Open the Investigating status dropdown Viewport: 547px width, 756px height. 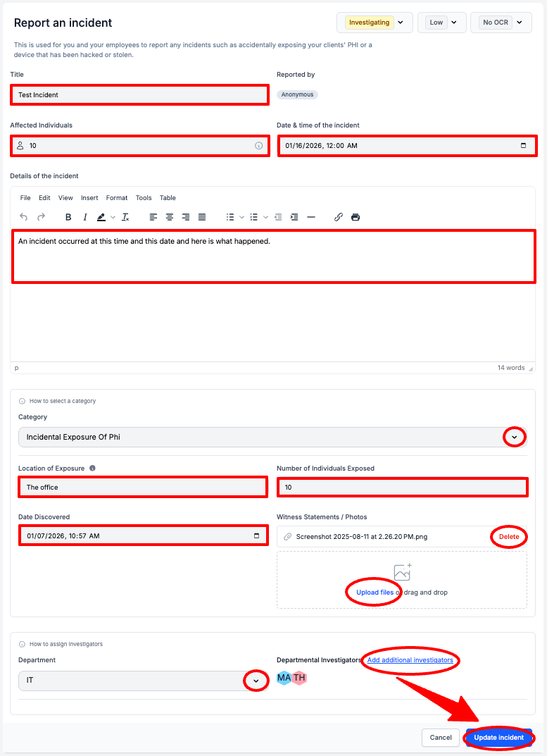tap(375, 23)
